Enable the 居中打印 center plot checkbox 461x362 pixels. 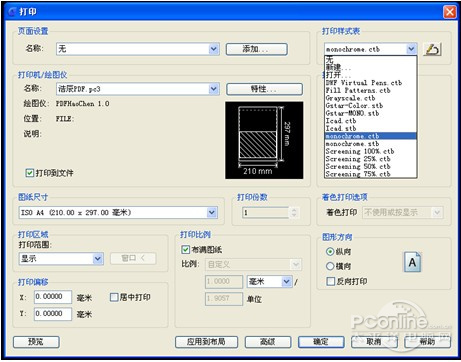(x=114, y=297)
